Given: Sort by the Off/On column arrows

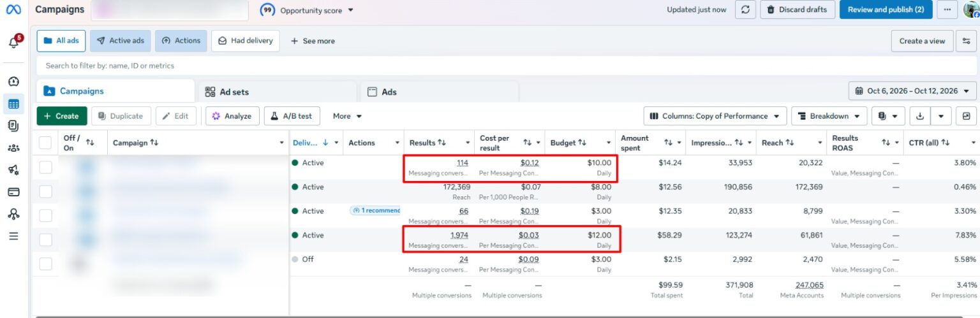Looking at the screenshot, I should (x=90, y=143).
